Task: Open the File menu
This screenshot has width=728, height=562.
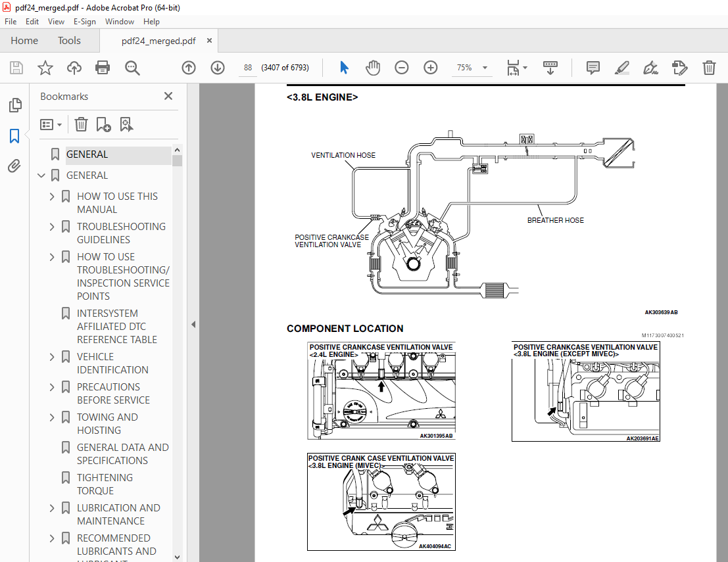Action: [x=11, y=21]
